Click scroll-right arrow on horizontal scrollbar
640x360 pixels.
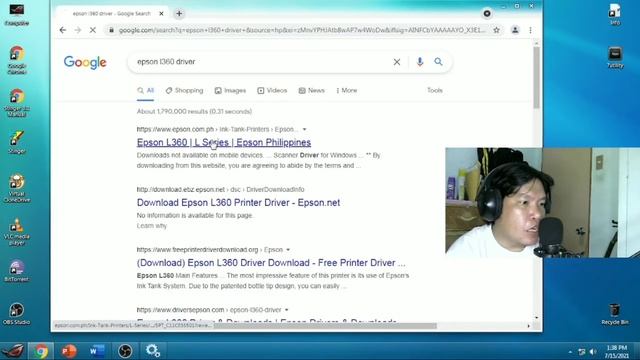pyautogui.click(x=529, y=326)
